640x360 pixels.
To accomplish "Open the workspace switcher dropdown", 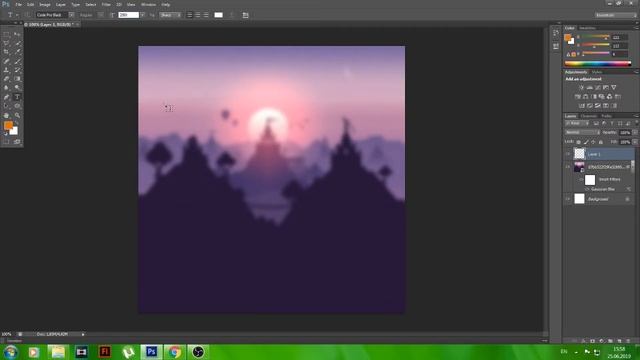I will [x=616, y=15].
